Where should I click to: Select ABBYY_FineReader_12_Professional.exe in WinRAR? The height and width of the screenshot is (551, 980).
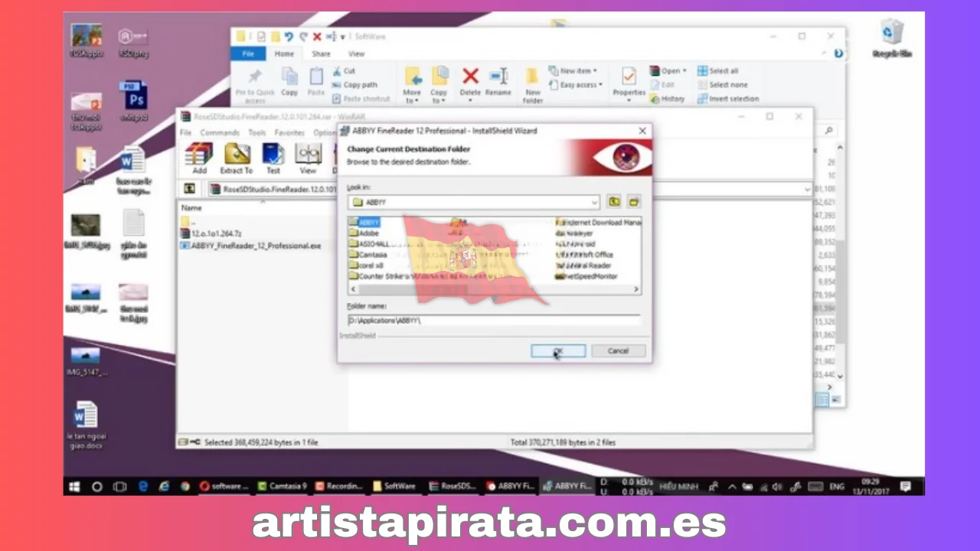pos(250,246)
